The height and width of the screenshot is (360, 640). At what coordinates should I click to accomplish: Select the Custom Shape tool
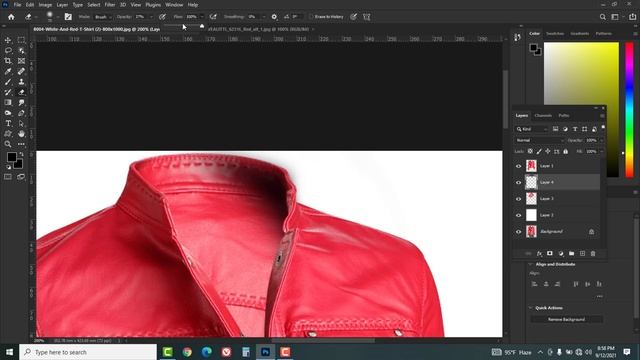pyautogui.click(x=8, y=133)
